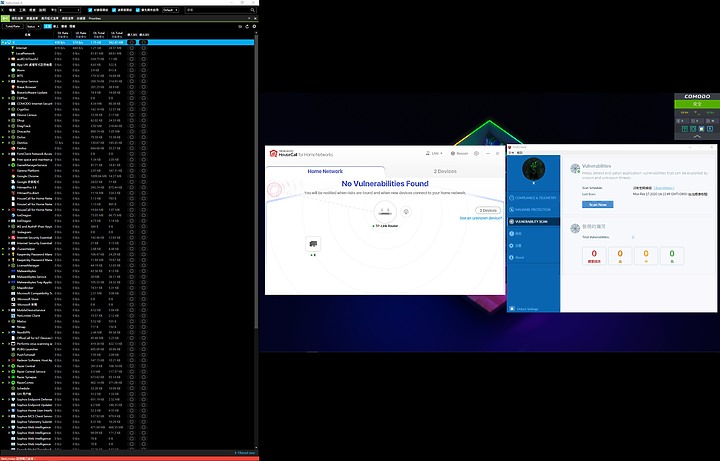Viewport: 720px width, 461px height.
Task: Click the NetLimiter list refresh icon
Action: click(x=247, y=27)
